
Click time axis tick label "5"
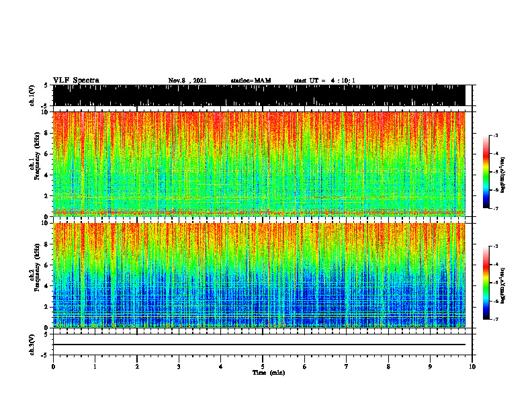(263, 367)
